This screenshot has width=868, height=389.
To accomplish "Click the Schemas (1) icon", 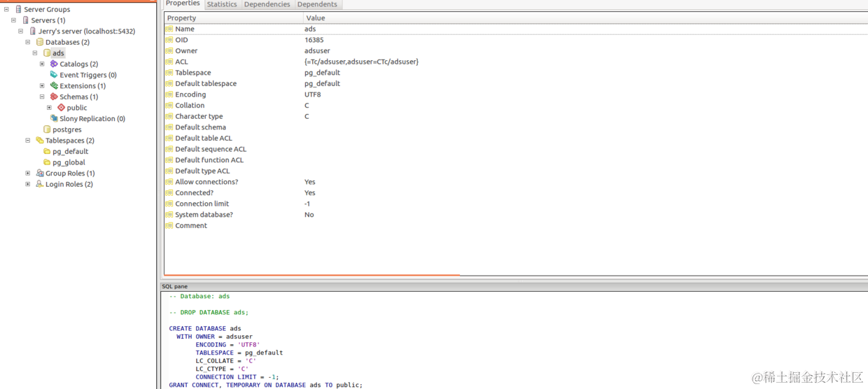I will pos(54,97).
